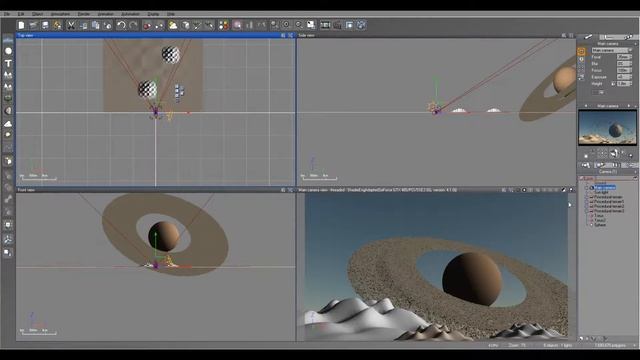This screenshot has height=360, width=640.
Task: Go to previous camera with left arrow
Action: [586, 106]
